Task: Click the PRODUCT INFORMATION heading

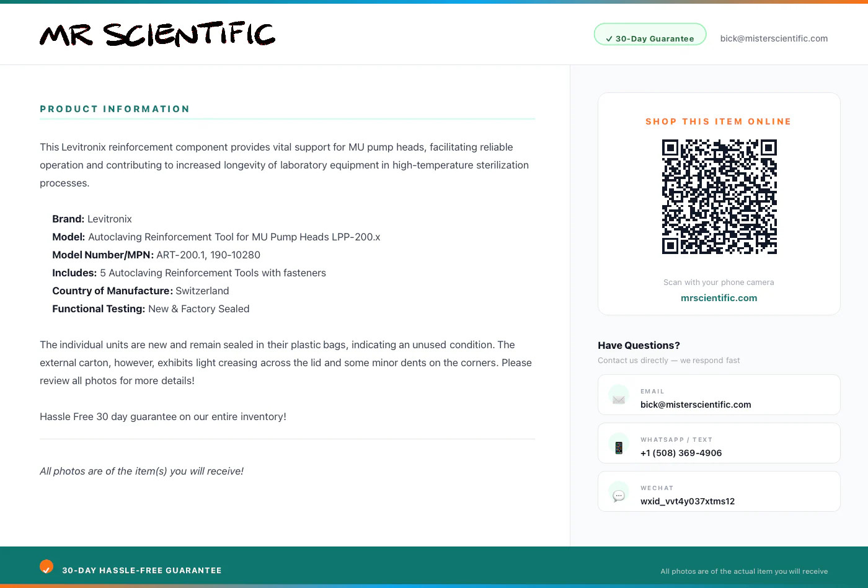Action: pos(115,109)
